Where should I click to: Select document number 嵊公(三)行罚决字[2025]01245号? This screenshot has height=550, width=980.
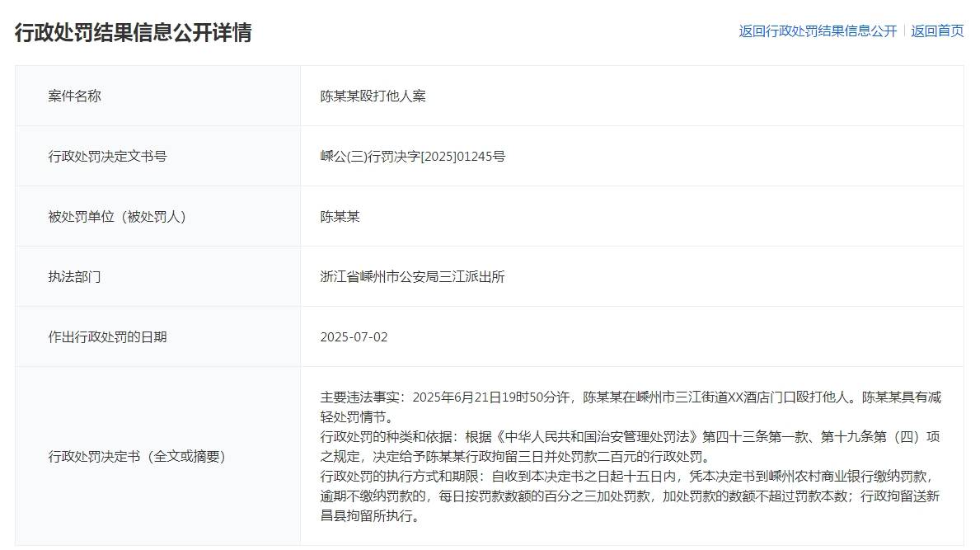pos(412,156)
